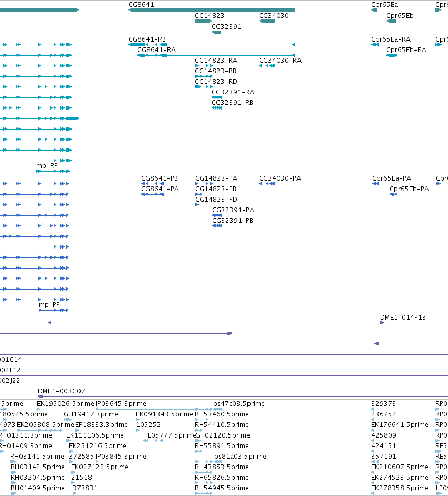The height and width of the screenshot is (496, 448).
Task: Select EST GH19417.3prime
Action: pos(91,414)
